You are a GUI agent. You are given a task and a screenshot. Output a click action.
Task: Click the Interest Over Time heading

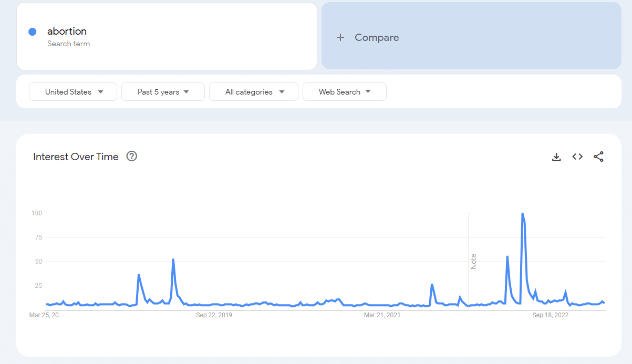point(76,157)
